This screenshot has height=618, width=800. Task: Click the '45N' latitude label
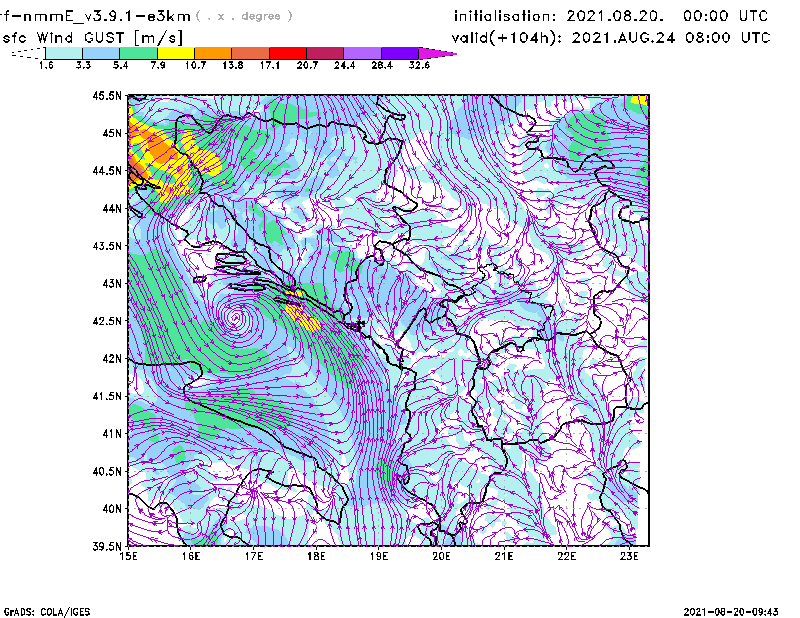pos(112,133)
